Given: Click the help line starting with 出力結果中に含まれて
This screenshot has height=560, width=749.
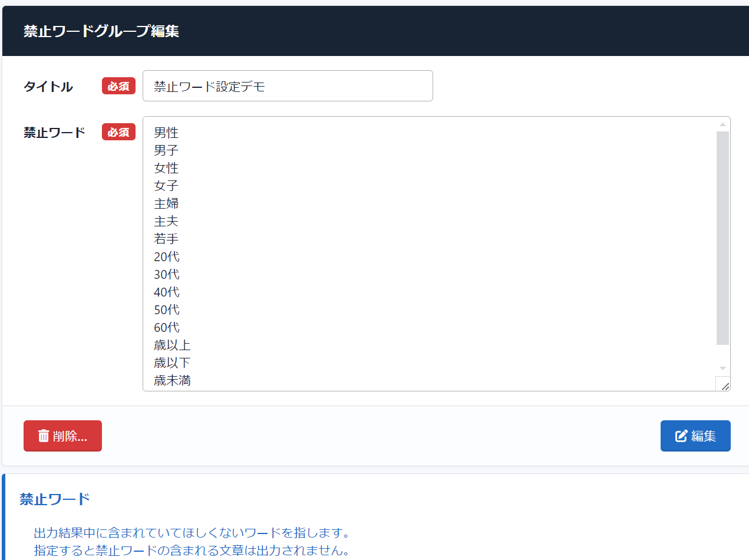Looking at the screenshot, I should tap(192, 533).
